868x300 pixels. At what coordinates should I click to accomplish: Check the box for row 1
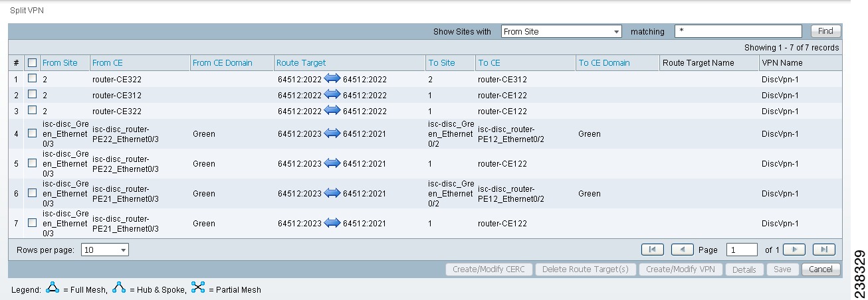click(32, 79)
